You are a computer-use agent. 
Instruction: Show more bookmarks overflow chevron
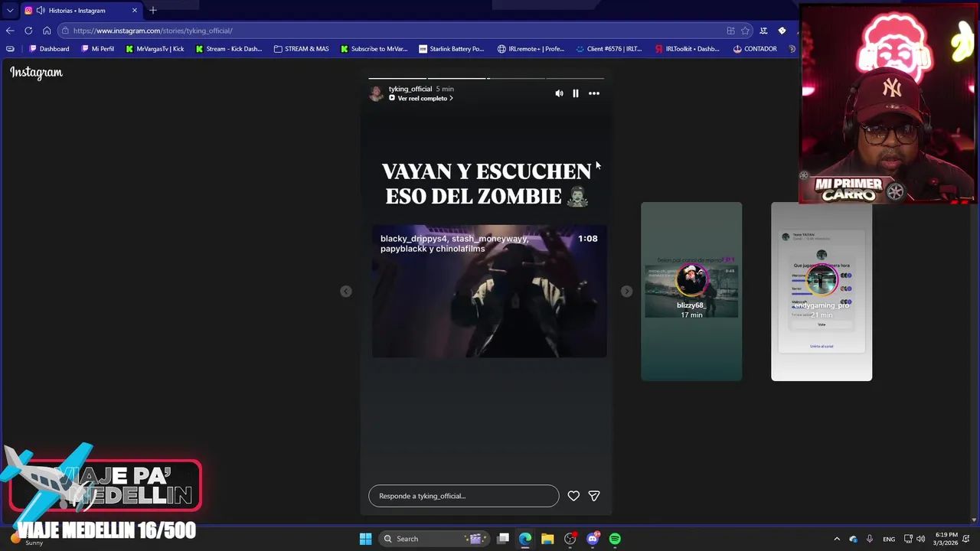click(792, 49)
